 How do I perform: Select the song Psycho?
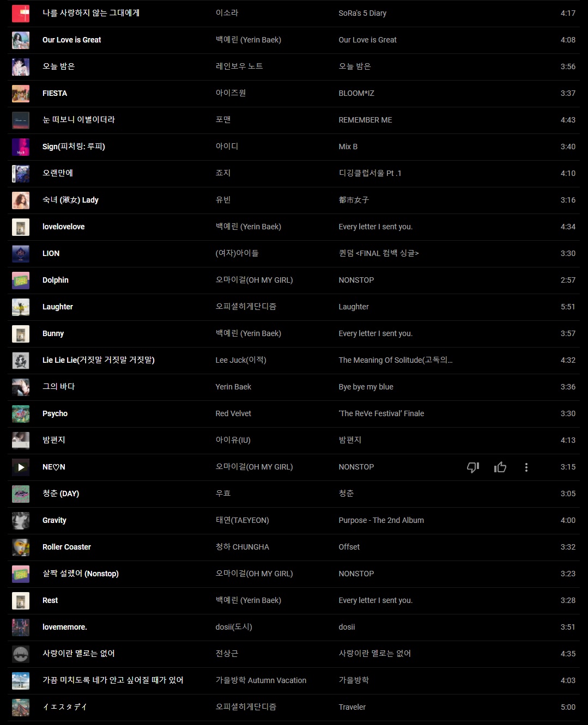coord(55,413)
